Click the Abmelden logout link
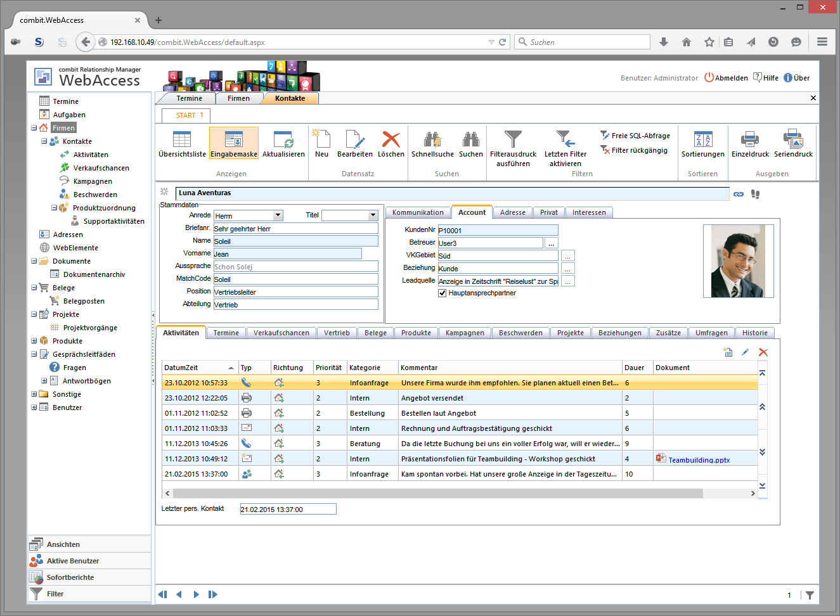 point(731,78)
